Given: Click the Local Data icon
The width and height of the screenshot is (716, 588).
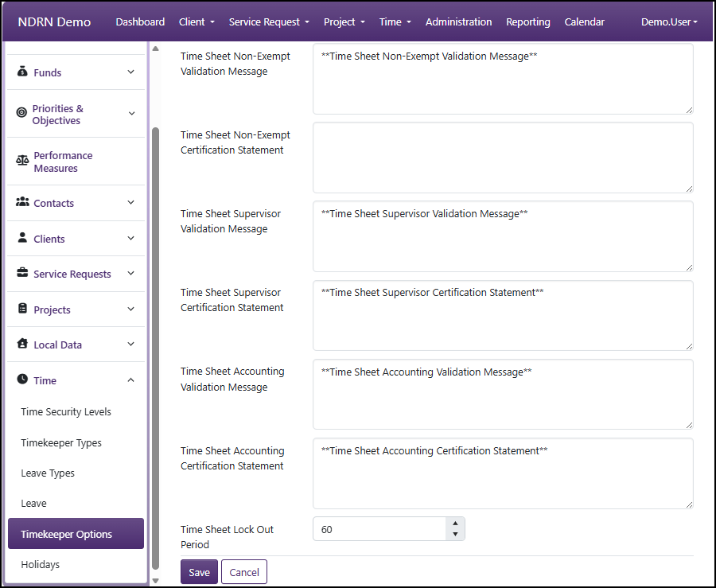Looking at the screenshot, I should tap(22, 343).
